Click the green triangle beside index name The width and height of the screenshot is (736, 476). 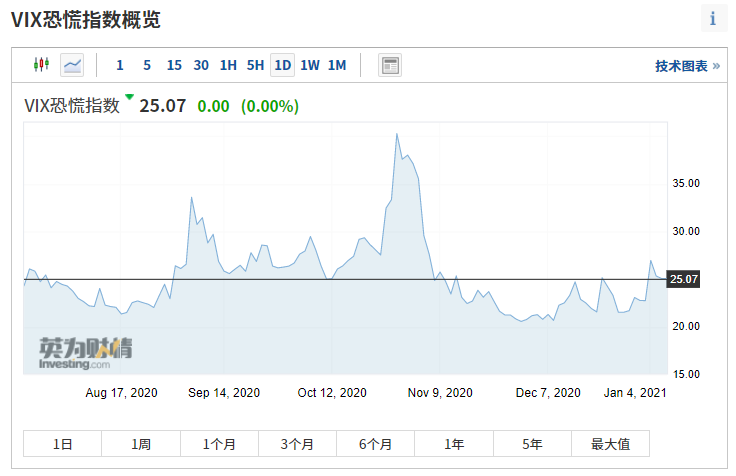click(129, 97)
